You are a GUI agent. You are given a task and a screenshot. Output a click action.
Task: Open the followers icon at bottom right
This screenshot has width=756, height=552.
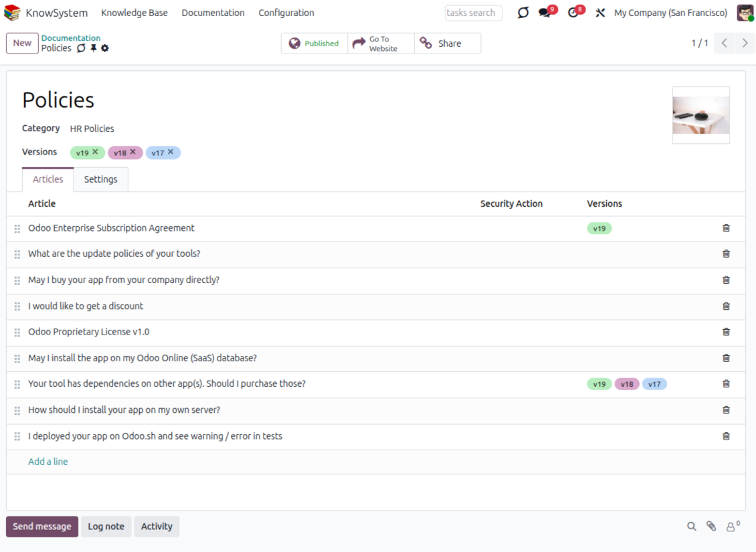[x=732, y=527]
